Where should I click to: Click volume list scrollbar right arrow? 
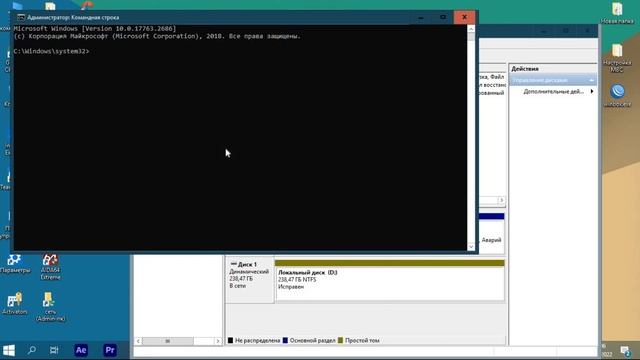501,200
